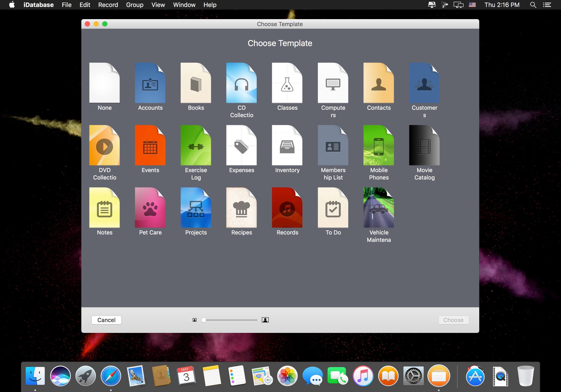
Task: Open the Record menu
Action: coord(108,5)
